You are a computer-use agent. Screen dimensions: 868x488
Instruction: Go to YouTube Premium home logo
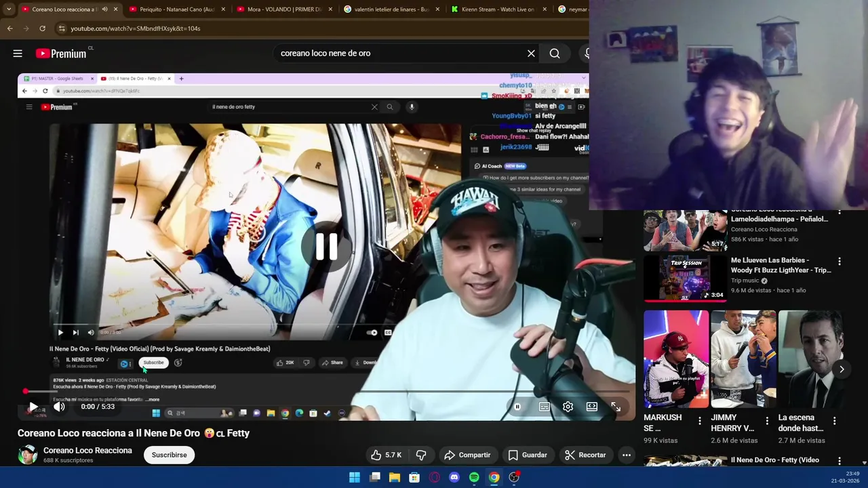[x=62, y=54]
